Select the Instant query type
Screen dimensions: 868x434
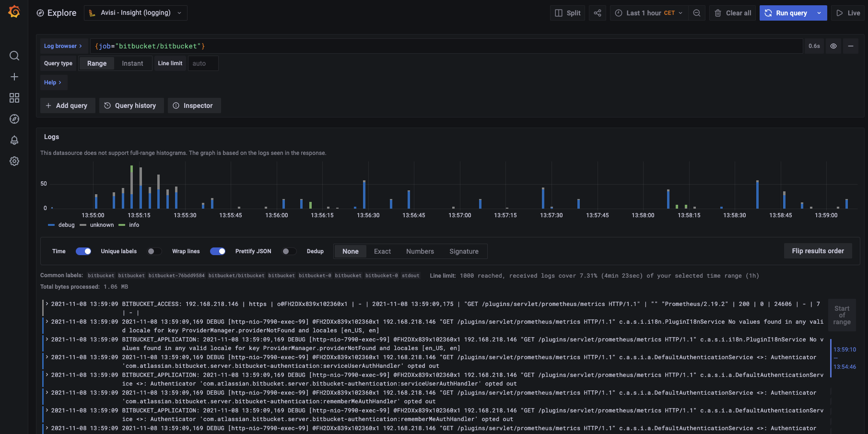[132, 63]
